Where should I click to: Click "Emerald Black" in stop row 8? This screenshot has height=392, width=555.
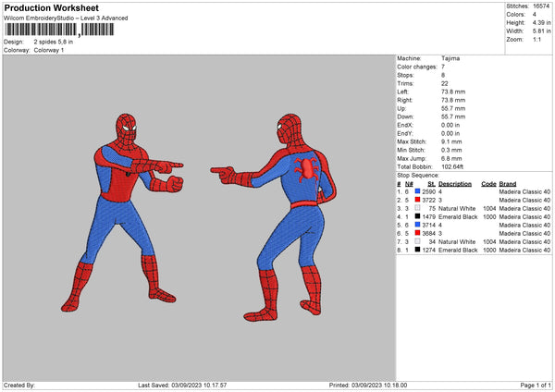[x=458, y=250]
